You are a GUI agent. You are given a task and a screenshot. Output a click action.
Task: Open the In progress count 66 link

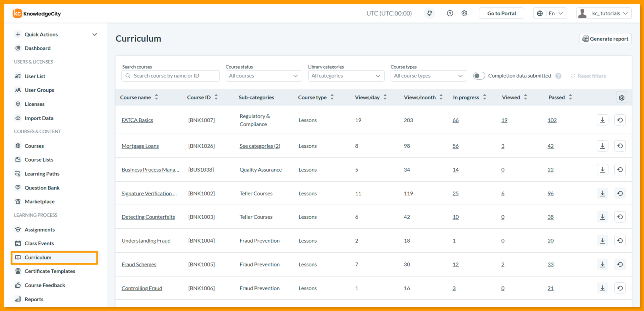(456, 120)
